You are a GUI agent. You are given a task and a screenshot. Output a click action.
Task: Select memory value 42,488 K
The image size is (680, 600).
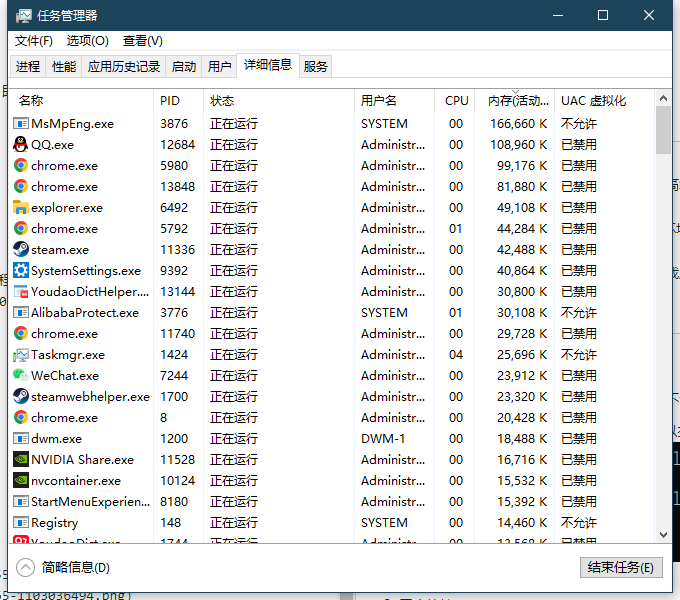point(522,249)
